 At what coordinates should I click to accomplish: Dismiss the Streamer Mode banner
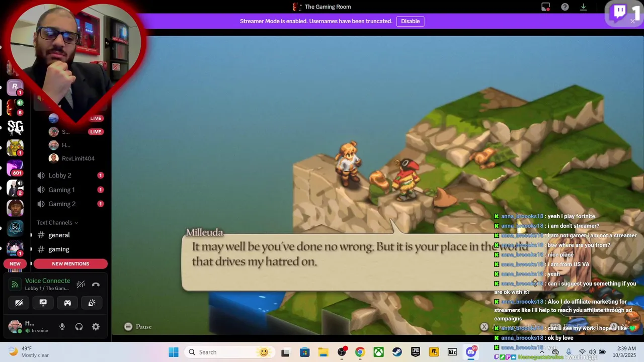(x=632, y=21)
